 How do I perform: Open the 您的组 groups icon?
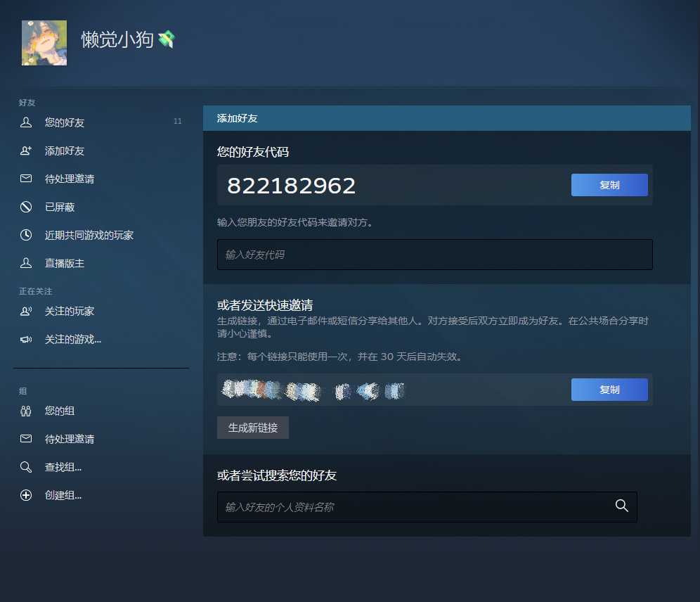click(26, 411)
